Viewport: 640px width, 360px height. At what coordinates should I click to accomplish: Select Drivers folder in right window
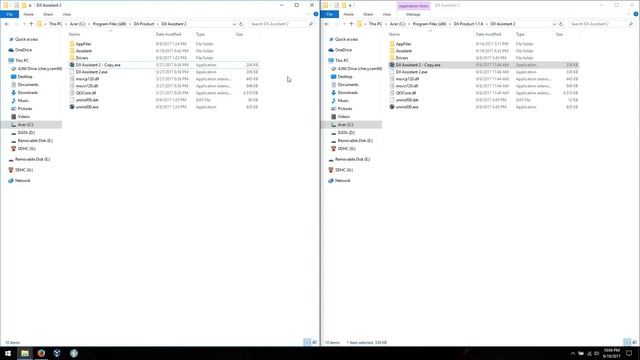(x=402, y=58)
